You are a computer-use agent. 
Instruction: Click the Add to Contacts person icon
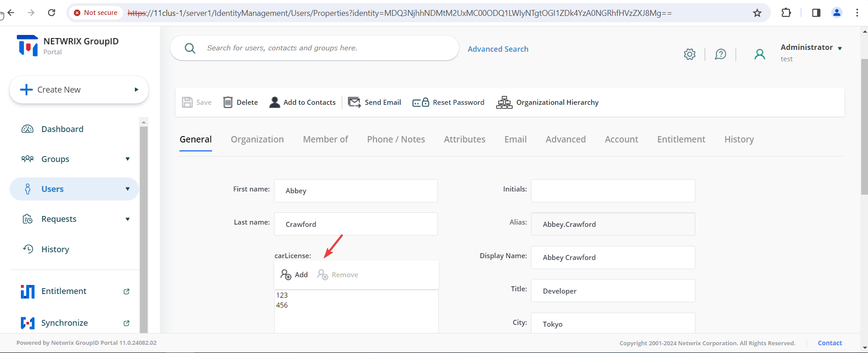(x=274, y=102)
